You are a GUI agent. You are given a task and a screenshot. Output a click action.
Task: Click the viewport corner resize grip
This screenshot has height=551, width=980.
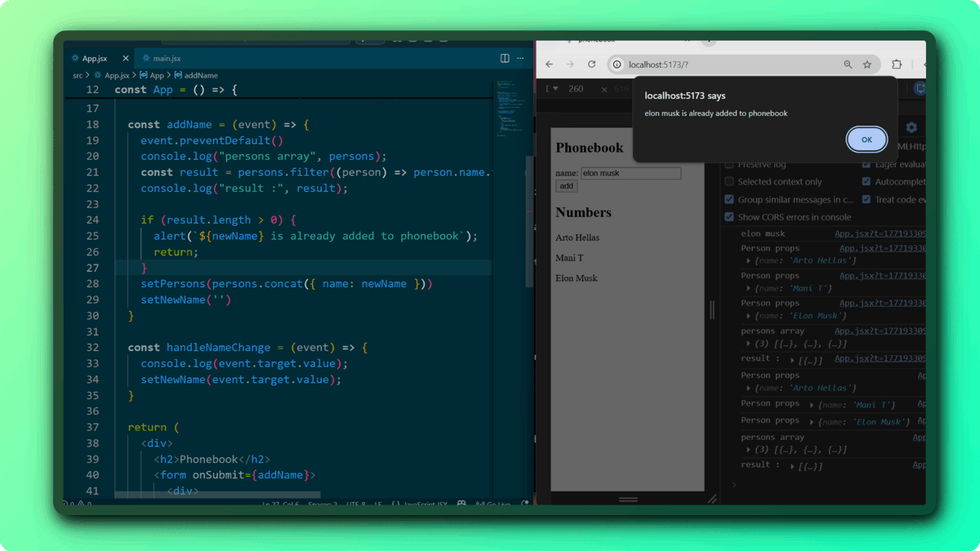point(712,499)
